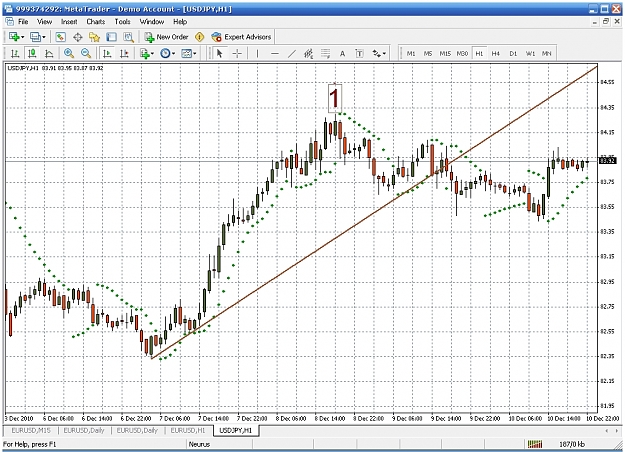
Task: Open the Templates dropdown
Action: (x=189, y=53)
